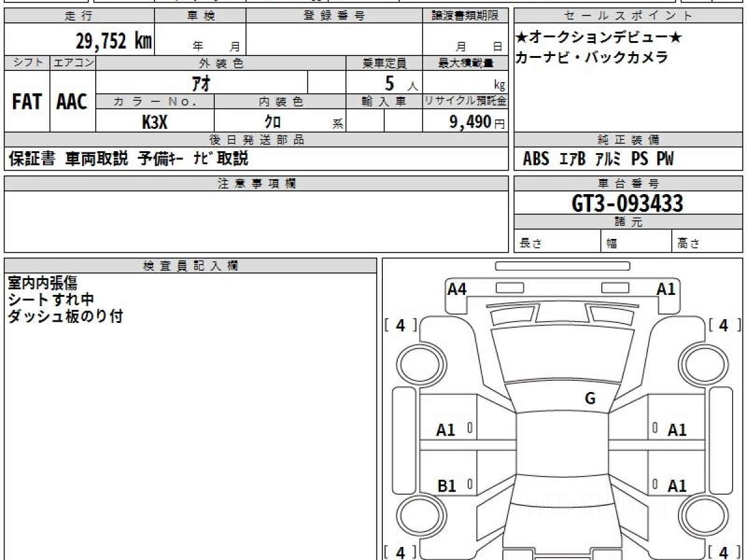Click the 車検 header cell

(200, 16)
